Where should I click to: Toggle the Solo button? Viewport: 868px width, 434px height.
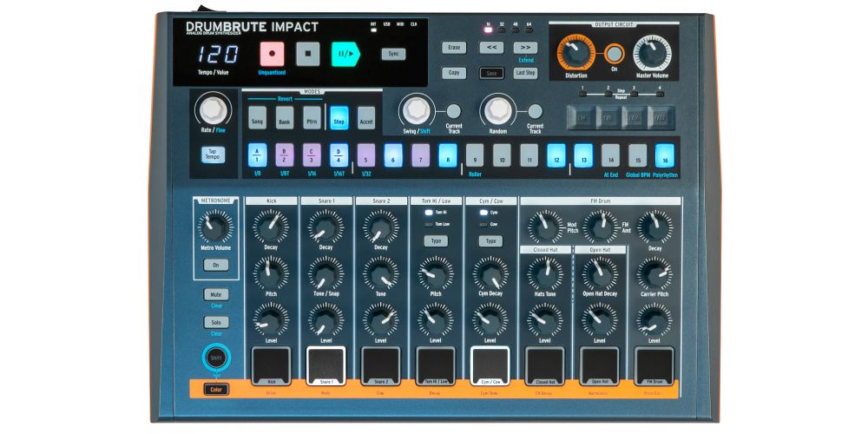pos(216,322)
